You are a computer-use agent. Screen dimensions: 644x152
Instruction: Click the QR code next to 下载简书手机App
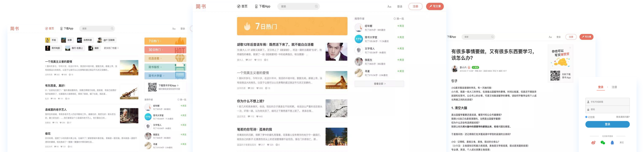click(152, 87)
